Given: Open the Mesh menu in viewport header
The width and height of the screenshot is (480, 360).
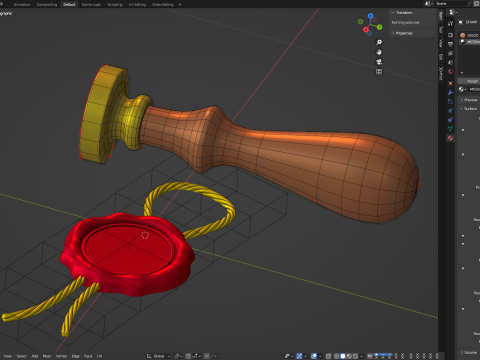Looking at the screenshot, I should [x=47, y=356].
